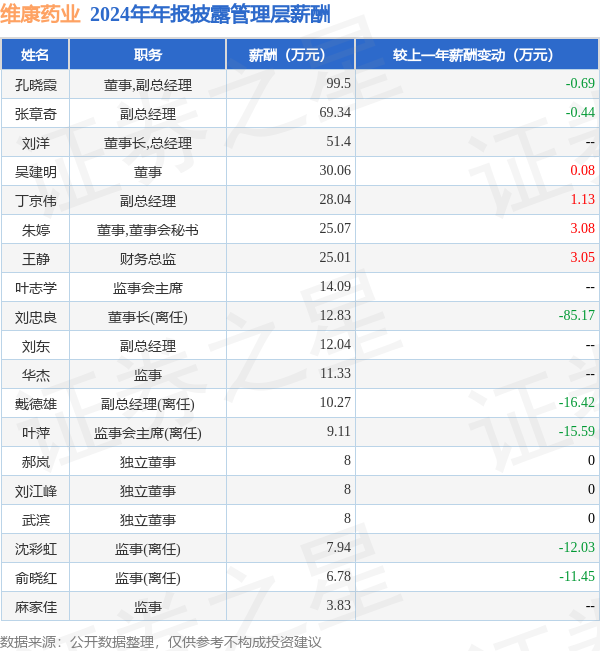Click the salary value 99.5
Image resolution: width=600 pixels, height=651 pixels.
tap(338, 83)
